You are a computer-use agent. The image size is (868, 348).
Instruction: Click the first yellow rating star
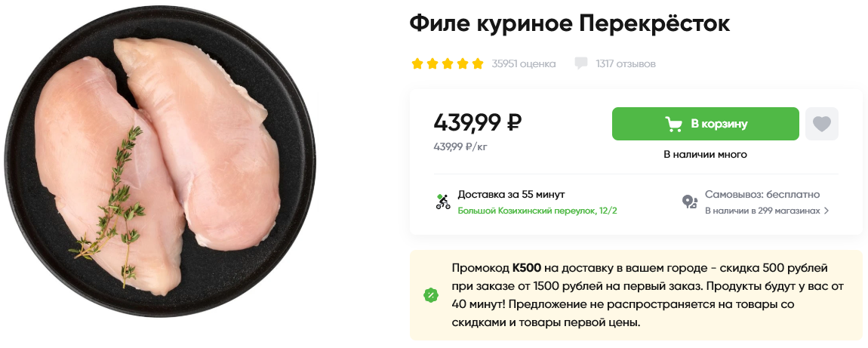point(417,63)
